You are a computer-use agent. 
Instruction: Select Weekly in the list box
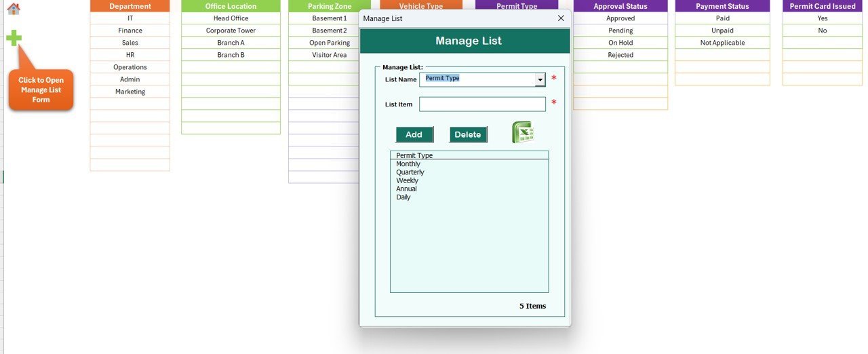407,180
